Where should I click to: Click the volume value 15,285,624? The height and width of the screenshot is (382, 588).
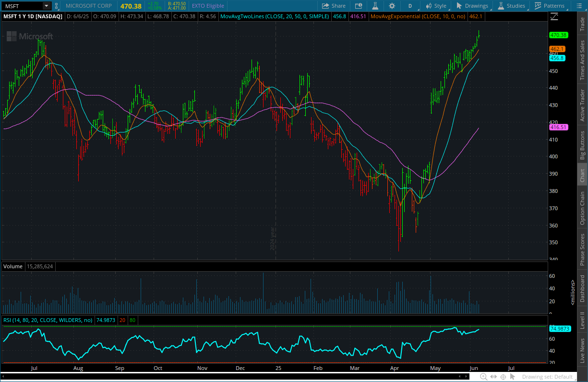tap(40, 266)
